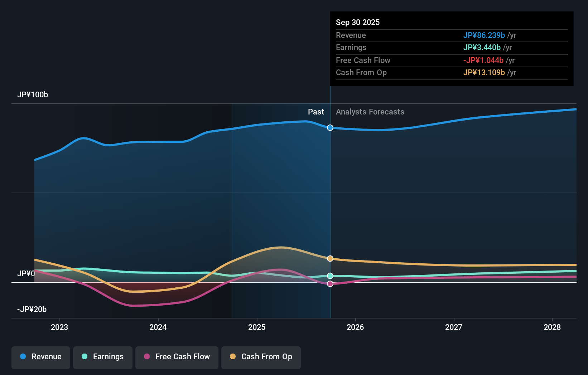
Task: Click the Revenue data point marker on the chart
Action: [330, 128]
